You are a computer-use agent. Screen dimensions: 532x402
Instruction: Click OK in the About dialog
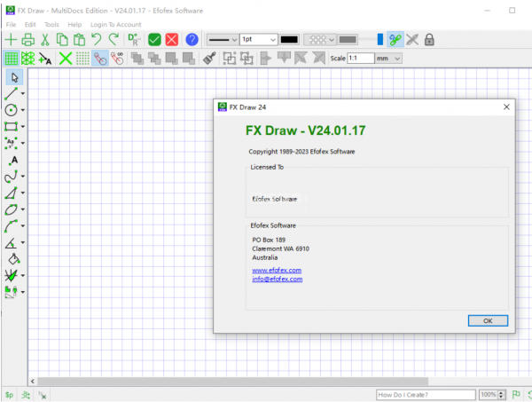point(488,321)
